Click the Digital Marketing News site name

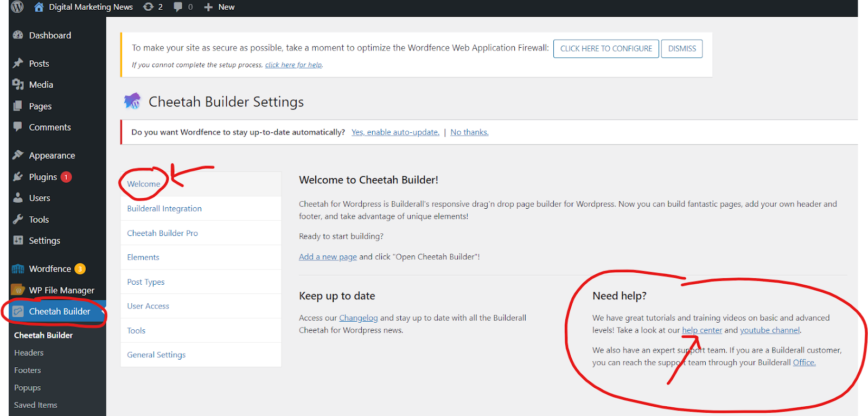pyautogui.click(x=91, y=7)
